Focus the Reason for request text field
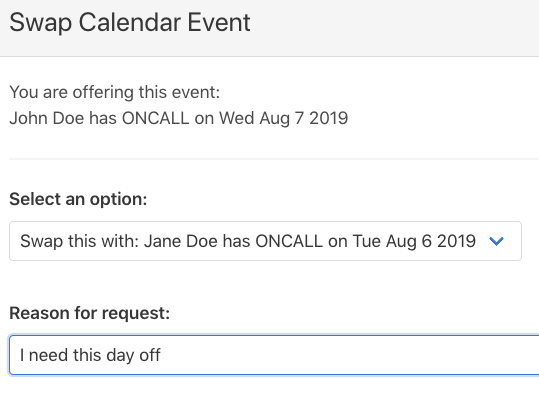 click(274, 355)
